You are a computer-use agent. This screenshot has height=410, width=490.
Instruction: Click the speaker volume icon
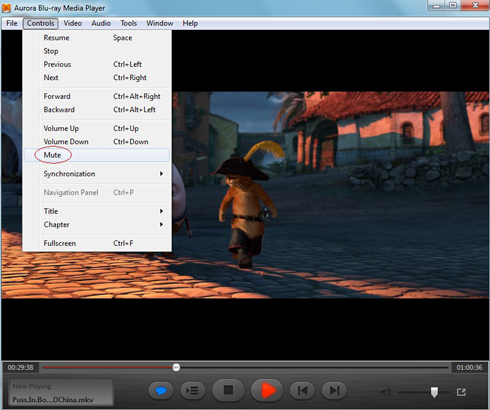point(385,392)
